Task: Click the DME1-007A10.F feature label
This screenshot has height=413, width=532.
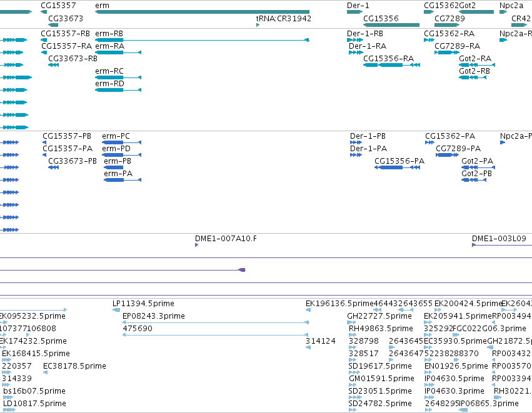Action: [226, 239]
